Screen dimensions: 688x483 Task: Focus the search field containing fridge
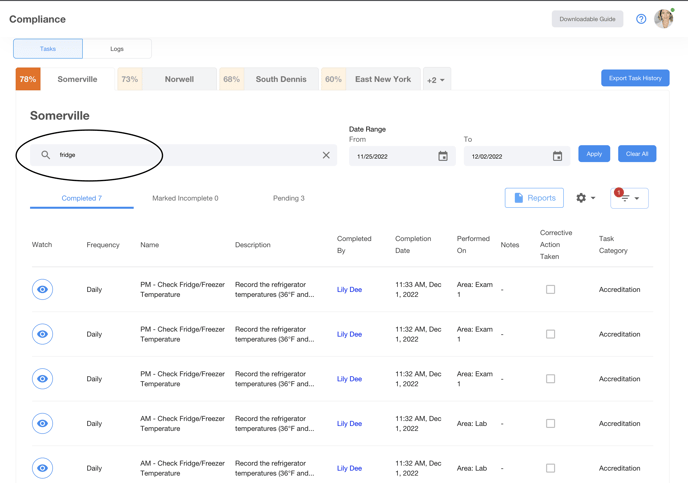[183, 155]
